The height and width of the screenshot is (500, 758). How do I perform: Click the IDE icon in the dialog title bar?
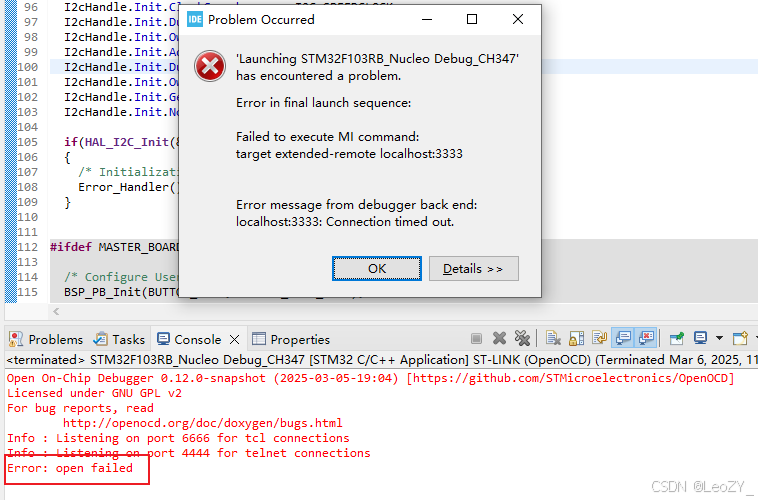195,19
